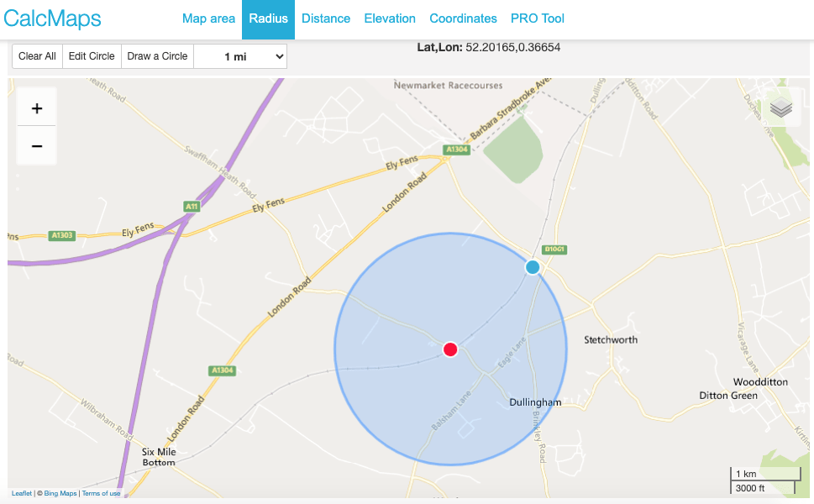
Task: Select the Radius tab
Action: coord(268,18)
